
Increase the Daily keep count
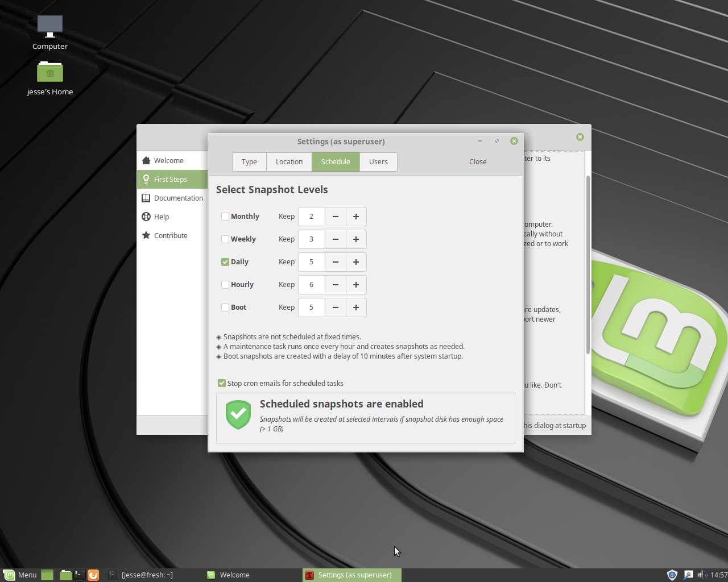[x=356, y=262]
